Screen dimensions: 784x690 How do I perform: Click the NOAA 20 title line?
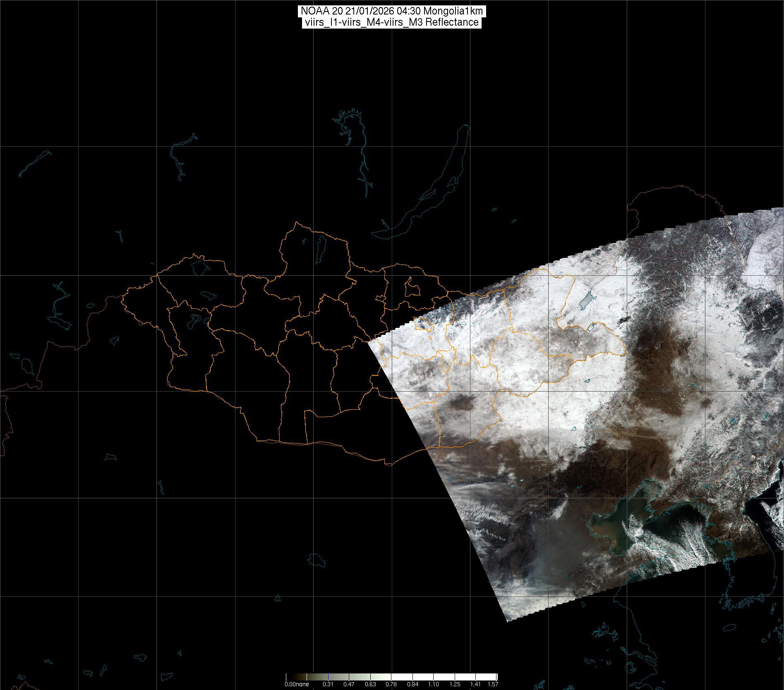coord(391,11)
